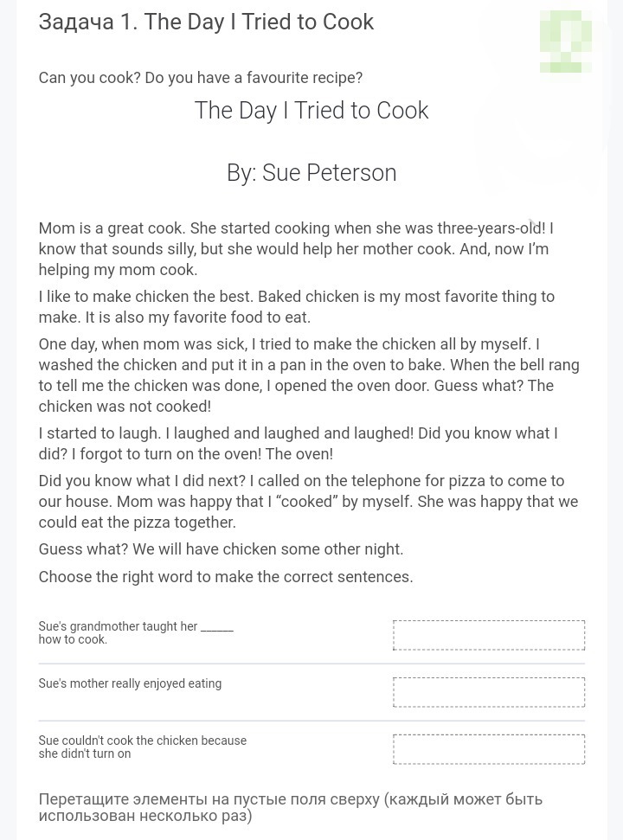Click the paragraph starting "Mom is a great cook"
Image resolution: width=623 pixels, height=840 pixels.
click(x=295, y=249)
